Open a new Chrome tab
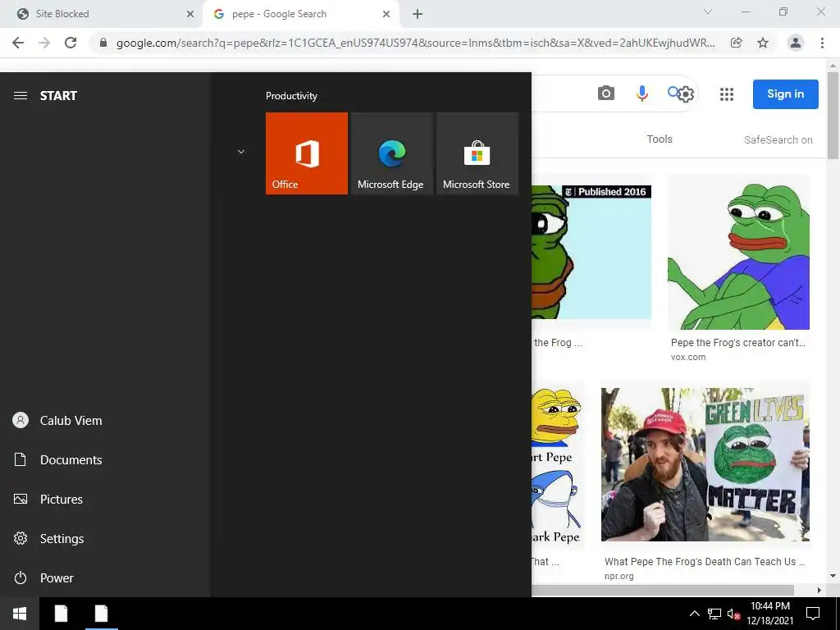The image size is (840, 630). (418, 14)
